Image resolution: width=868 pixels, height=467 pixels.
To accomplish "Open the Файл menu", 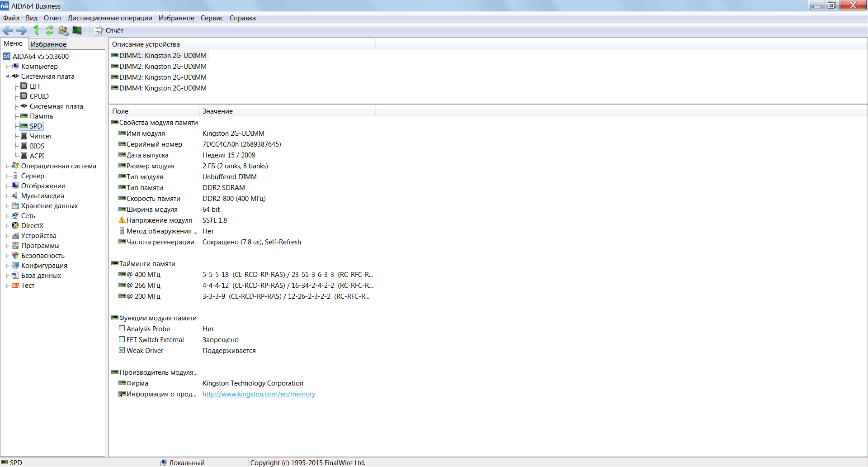I will pos(11,18).
